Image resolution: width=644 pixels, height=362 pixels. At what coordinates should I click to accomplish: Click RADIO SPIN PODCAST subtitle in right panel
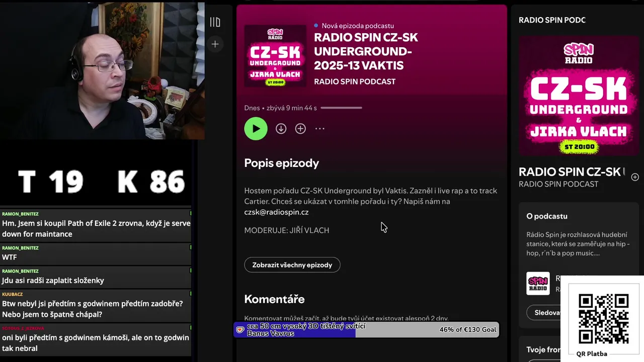[558, 184]
